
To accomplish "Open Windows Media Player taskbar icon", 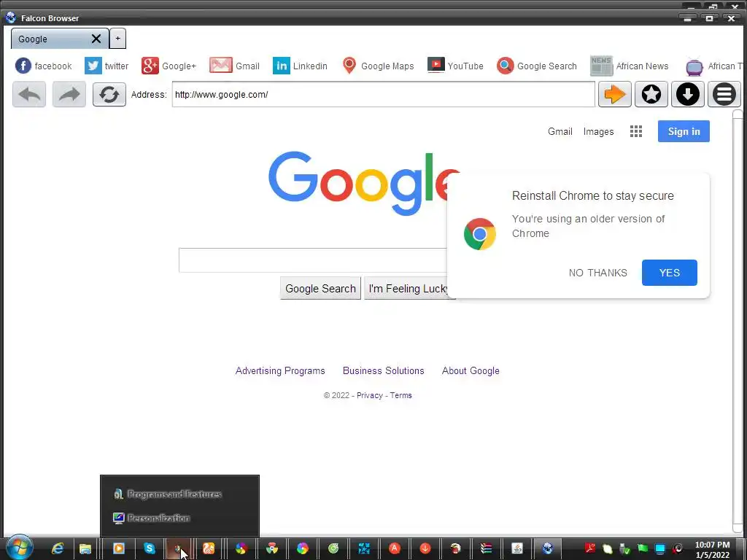I will (119, 548).
